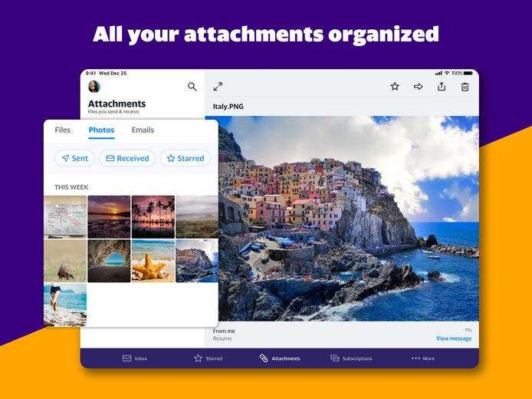532x399 pixels.
Task: Click the 'From me' sender text
Action: click(224, 331)
